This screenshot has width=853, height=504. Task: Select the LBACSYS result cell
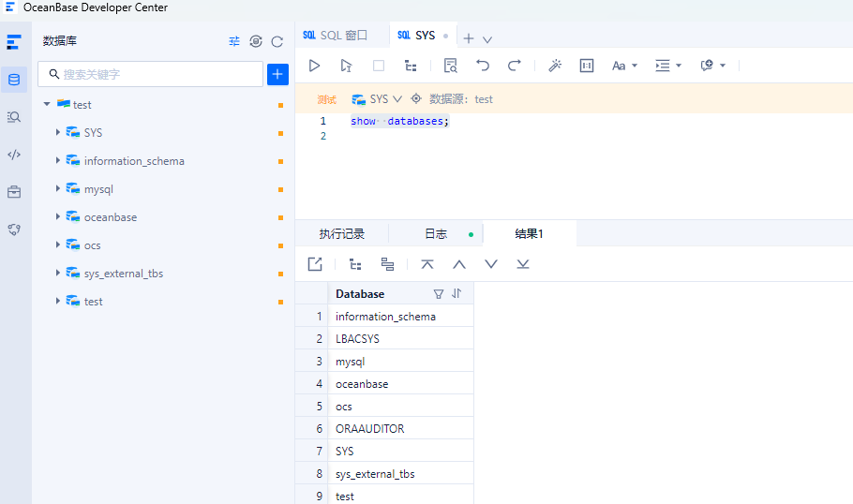[401, 339]
